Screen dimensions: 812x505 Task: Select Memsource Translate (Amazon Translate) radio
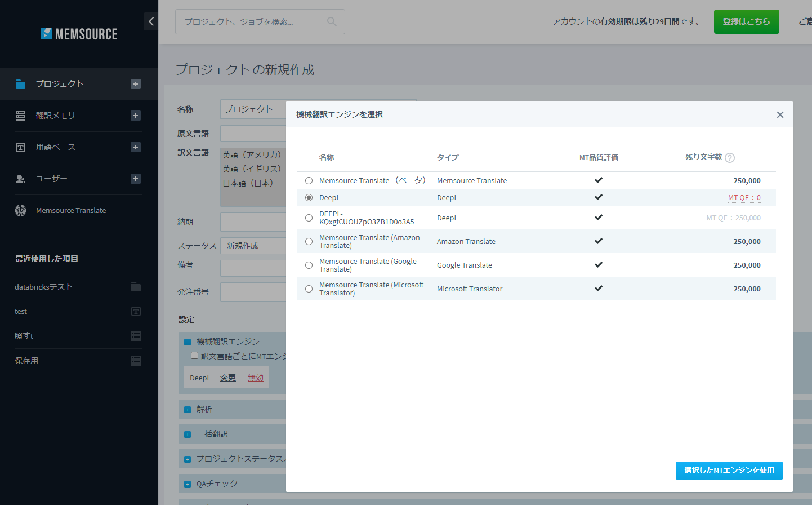(x=309, y=241)
